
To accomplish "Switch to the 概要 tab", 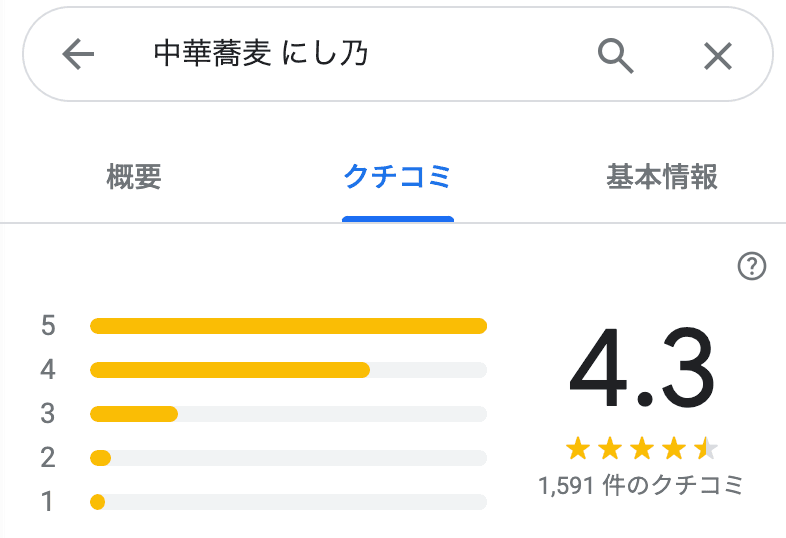I will (x=134, y=178).
